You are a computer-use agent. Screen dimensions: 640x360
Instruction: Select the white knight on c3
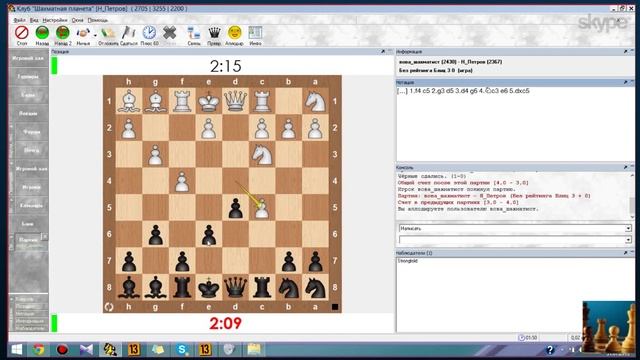click(262, 154)
